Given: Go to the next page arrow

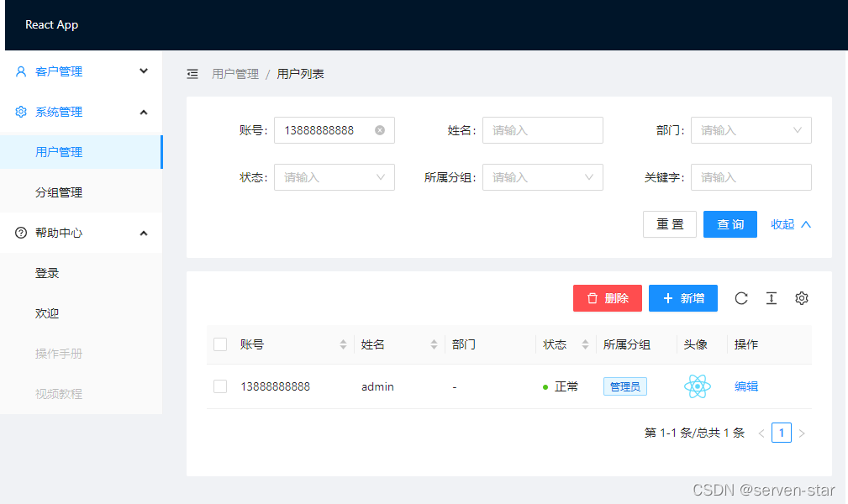Looking at the screenshot, I should click(802, 433).
